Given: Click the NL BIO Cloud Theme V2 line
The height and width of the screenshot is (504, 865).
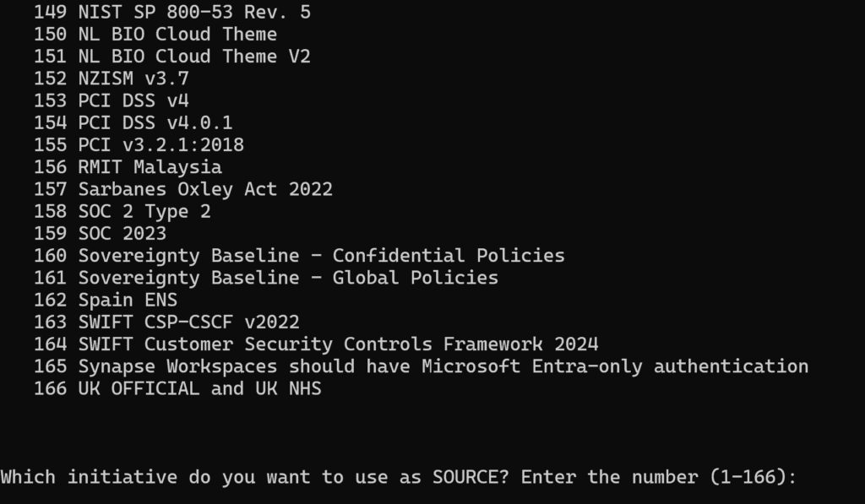Looking at the screenshot, I should (x=172, y=57).
